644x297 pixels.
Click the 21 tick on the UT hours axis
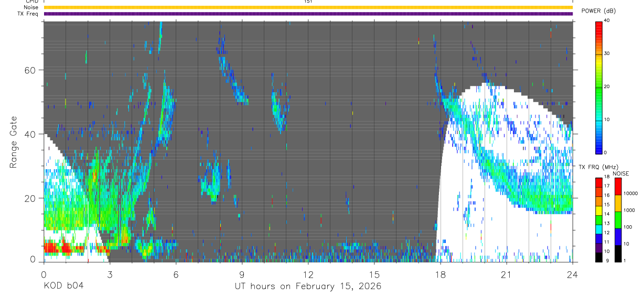pyautogui.click(x=506, y=274)
